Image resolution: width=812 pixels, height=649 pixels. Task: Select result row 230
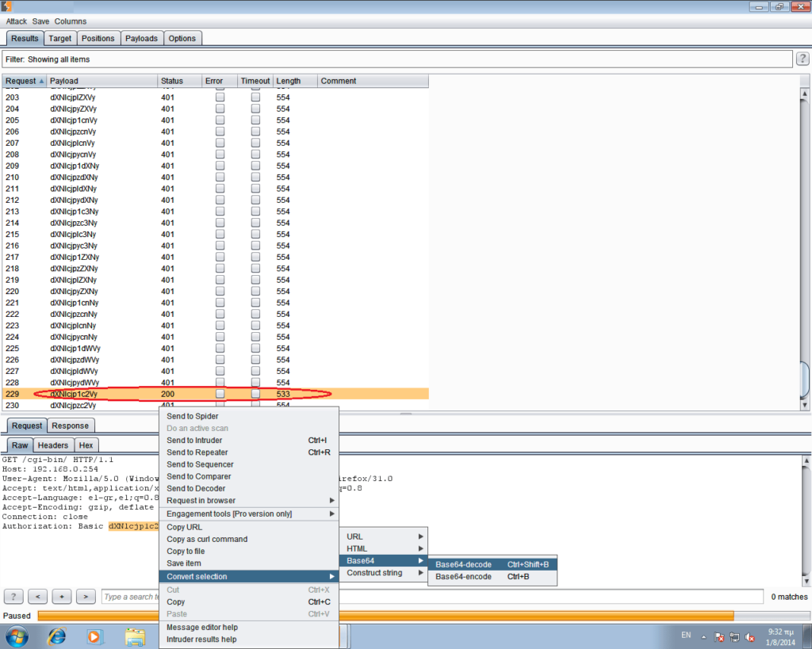[x=216, y=405]
